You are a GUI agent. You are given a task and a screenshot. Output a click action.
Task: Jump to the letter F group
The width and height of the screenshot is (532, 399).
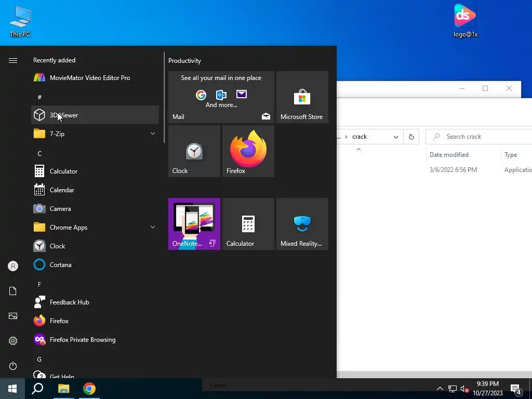(39, 284)
